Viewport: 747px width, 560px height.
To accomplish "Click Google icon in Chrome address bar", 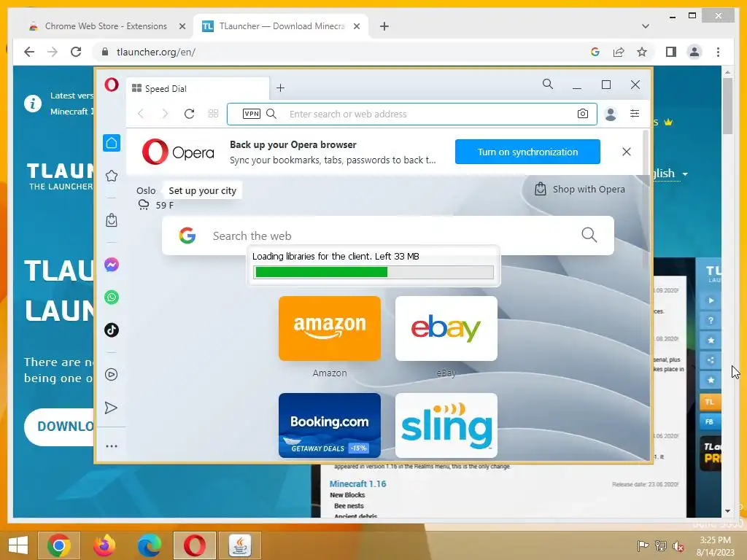I will point(595,52).
